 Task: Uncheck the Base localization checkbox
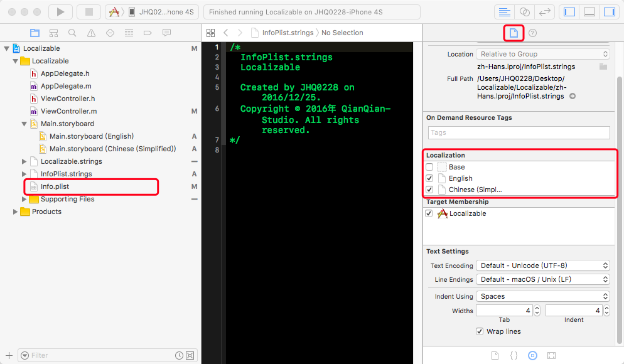430,167
